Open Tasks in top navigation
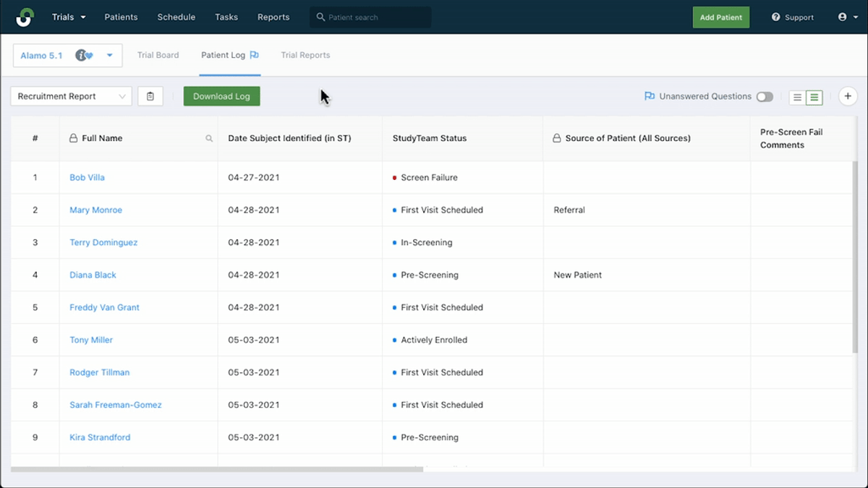868x488 pixels. [x=226, y=17]
